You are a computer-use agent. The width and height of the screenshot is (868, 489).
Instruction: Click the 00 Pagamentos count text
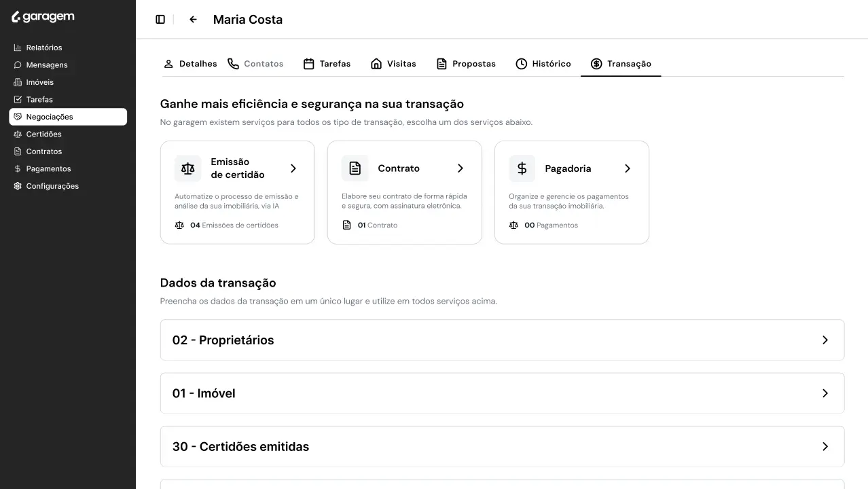pos(551,225)
